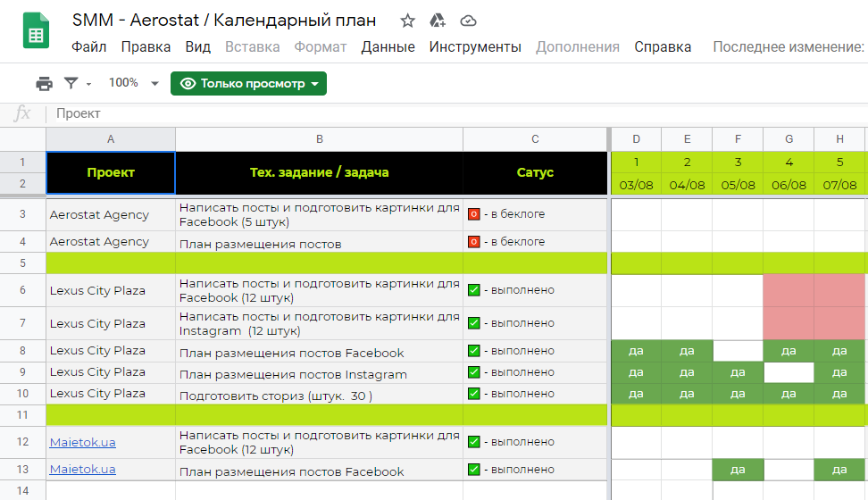Screen dimensions: 868x500
Task: Star this spreadsheet document
Action: click(407, 21)
